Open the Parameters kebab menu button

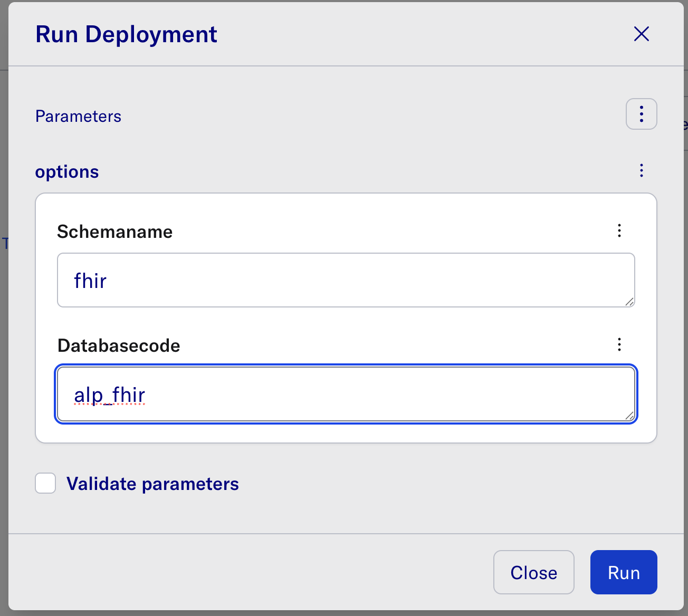[x=641, y=114]
